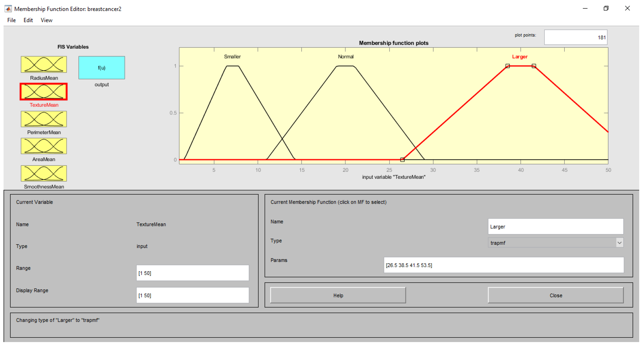
Task: Click the restore window icon
Action: (606, 9)
